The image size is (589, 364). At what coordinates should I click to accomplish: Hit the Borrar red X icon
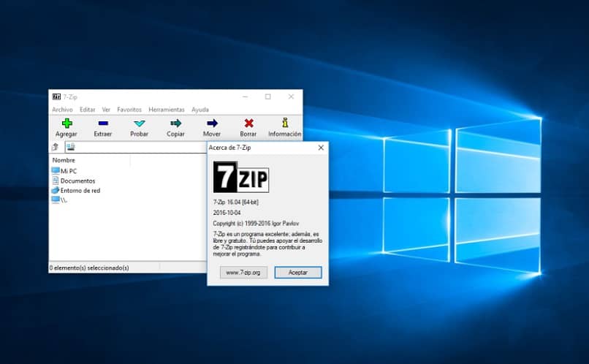(248, 124)
